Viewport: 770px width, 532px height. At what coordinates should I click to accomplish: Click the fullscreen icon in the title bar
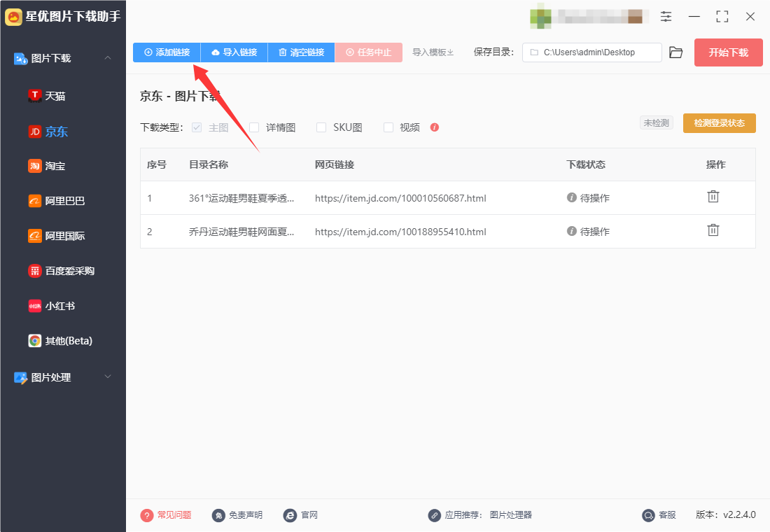[x=722, y=17]
